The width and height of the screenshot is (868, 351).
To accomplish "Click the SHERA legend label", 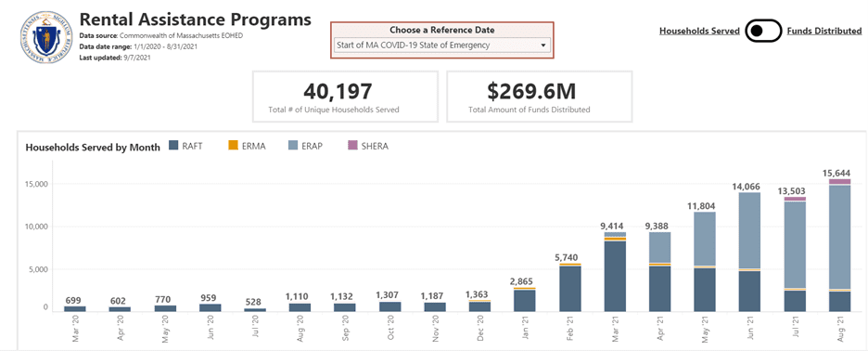I will click(375, 147).
